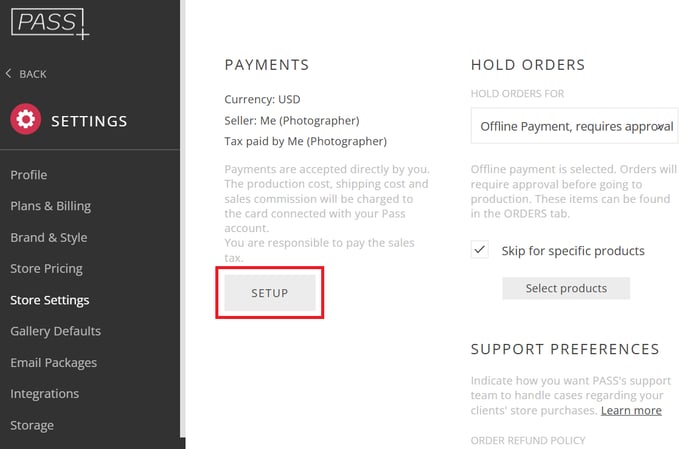Image resolution: width=688 pixels, height=449 pixels.
Task: Navigate to Email Packages
Action: [x=54, y=363]
